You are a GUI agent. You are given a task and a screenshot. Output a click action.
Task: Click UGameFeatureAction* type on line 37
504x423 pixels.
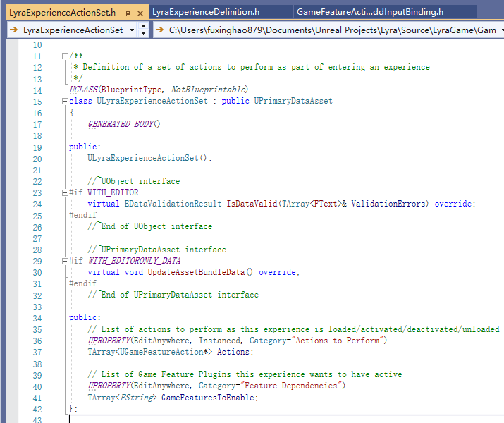[x=164, y=352]
